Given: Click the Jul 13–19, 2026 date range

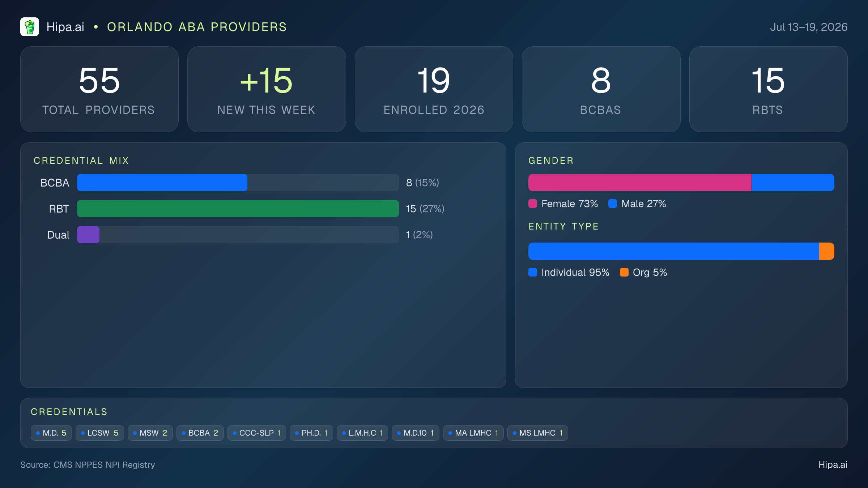Looking at the screenshot, I should point(809,27).
